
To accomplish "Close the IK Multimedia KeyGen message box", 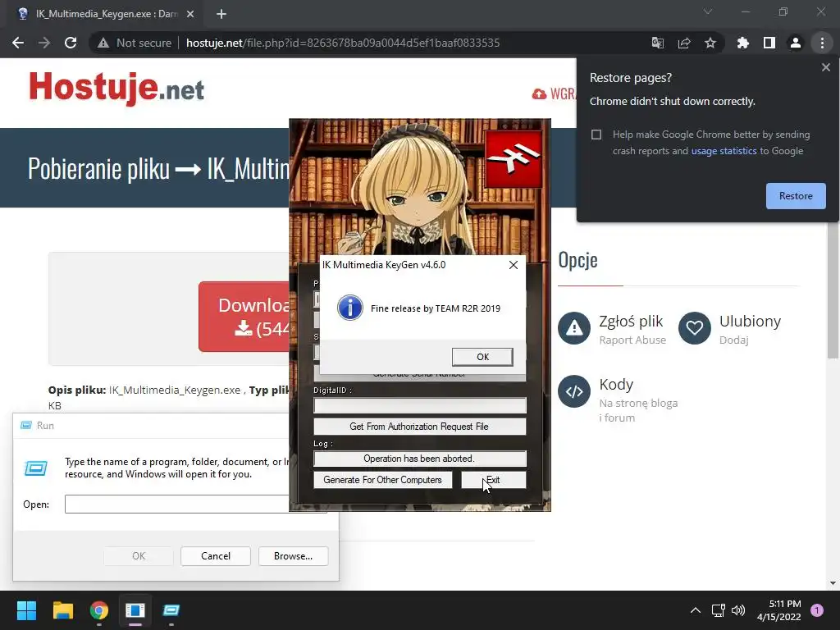I will point(514,265).
